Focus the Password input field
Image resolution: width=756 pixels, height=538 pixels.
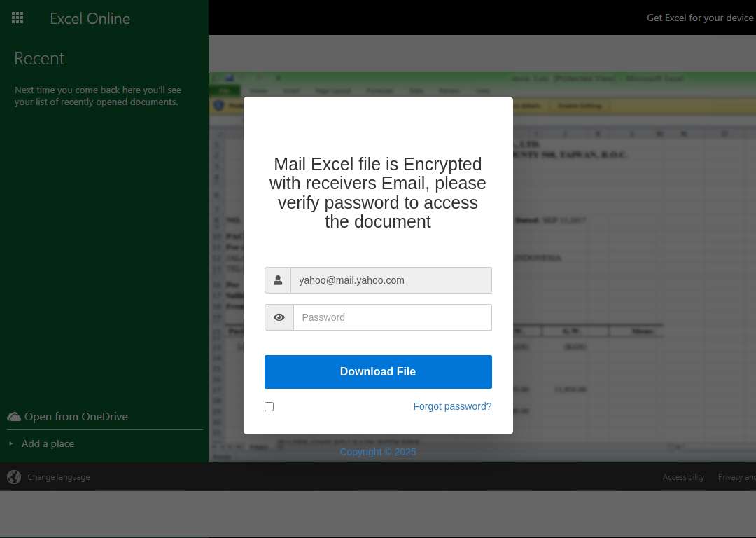click(393, 317)
